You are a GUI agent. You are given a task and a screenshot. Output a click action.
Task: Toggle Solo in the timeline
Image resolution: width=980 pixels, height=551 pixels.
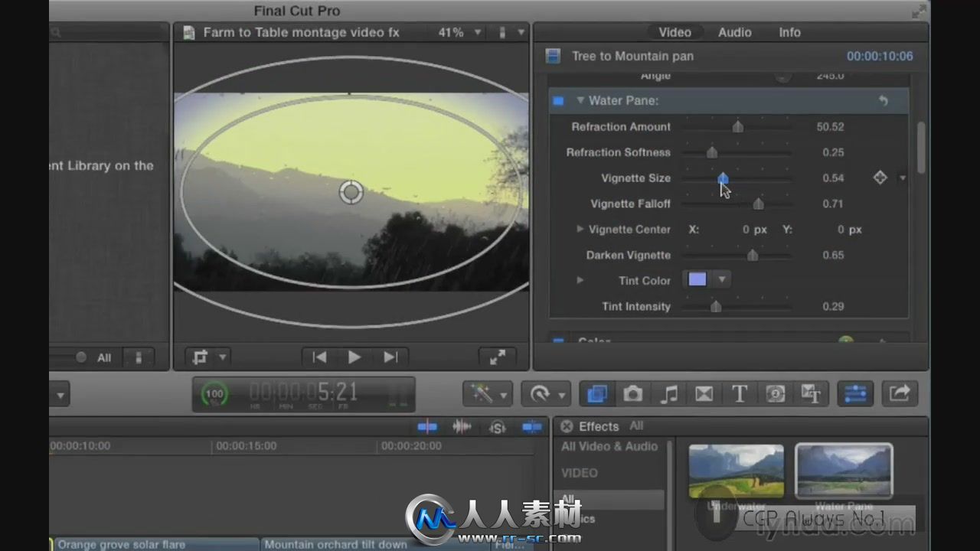click(498, 427)
